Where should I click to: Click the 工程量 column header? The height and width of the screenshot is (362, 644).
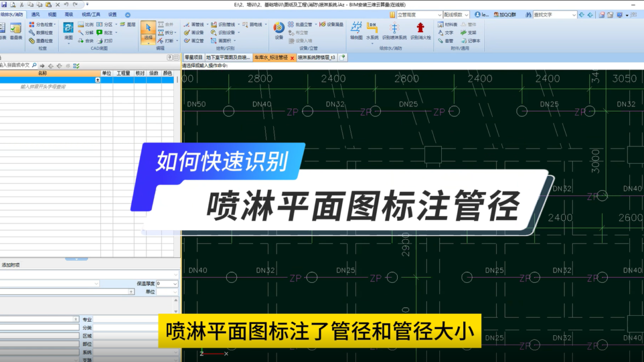pyautogui.click(x=123, y=73)
